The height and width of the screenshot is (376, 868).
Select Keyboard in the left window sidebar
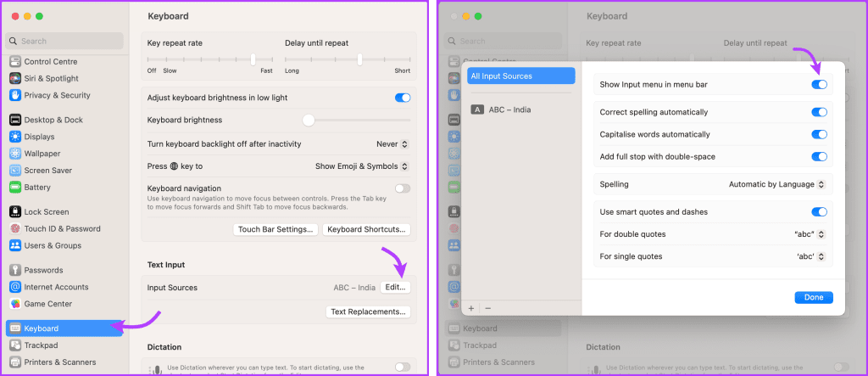pos(64,328)
